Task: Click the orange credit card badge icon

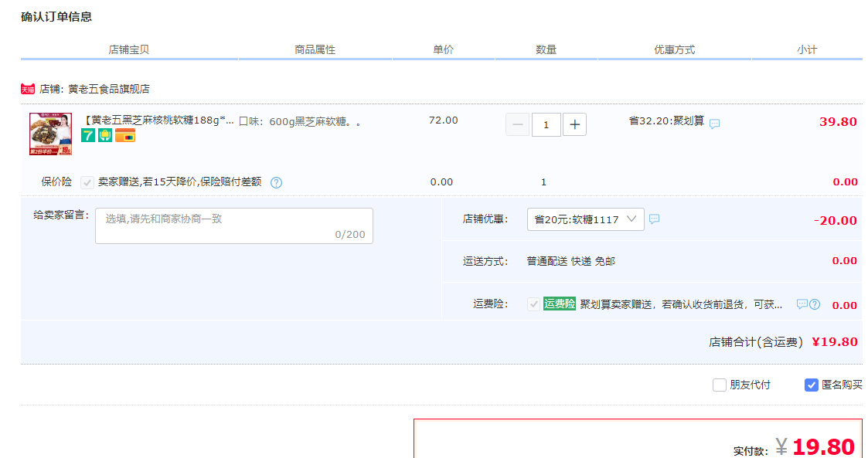Action: pos(125,135)
